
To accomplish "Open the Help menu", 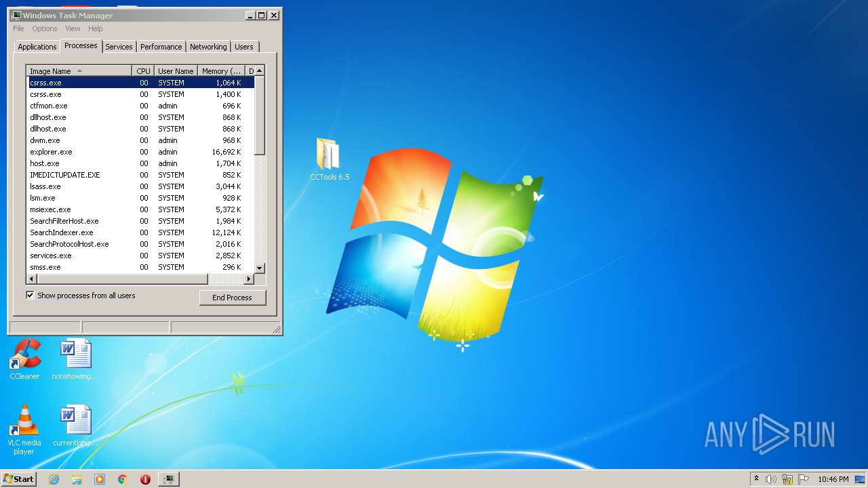I will point(96,28).
